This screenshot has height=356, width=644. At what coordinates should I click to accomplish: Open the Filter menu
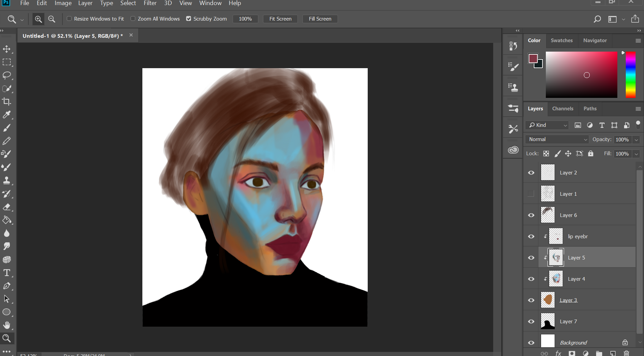coord(150,3)
